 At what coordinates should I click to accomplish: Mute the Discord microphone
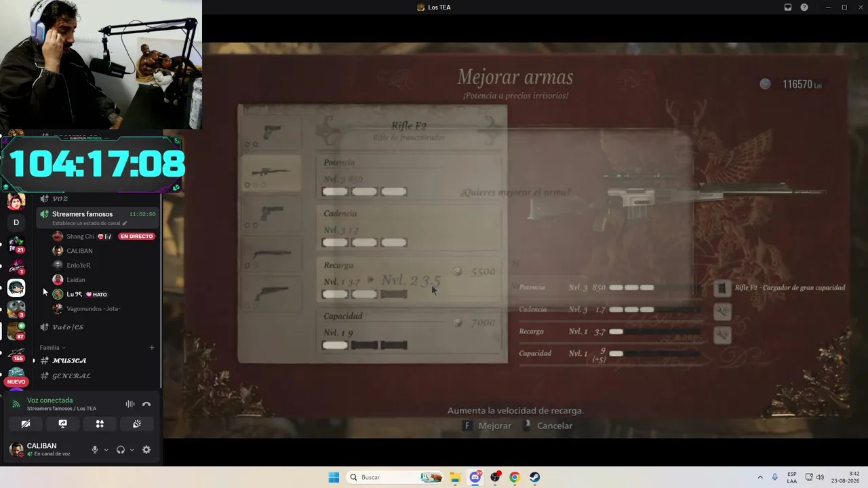[95, 449]
